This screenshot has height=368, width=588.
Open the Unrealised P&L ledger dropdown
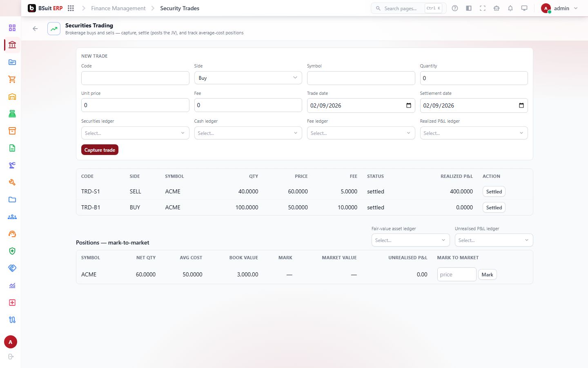point(494,240)
